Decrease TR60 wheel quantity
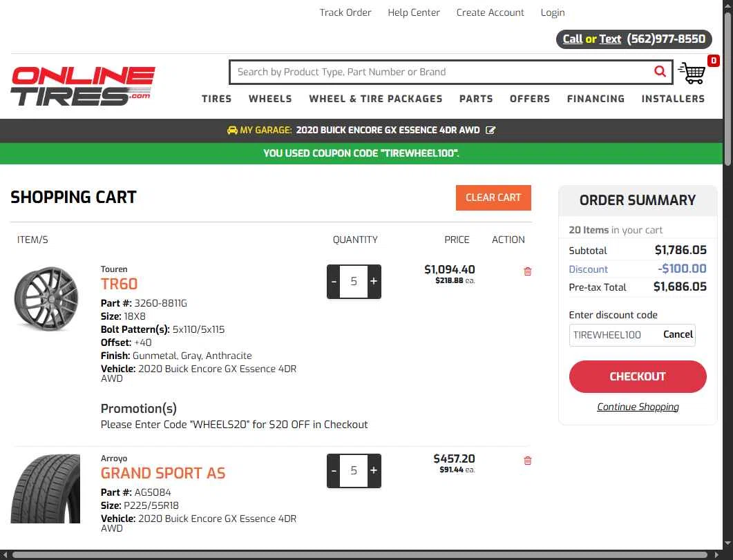Image resolution: width=733 pixels, height=560 pixels. pyautogui.click(x=333, y=282)
